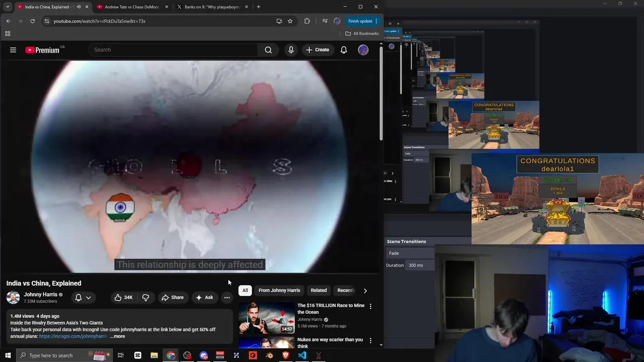Open the $16 TRILLION Race video thumbnail
Viewport: 644px width, 362px height.
click(267, 318)
